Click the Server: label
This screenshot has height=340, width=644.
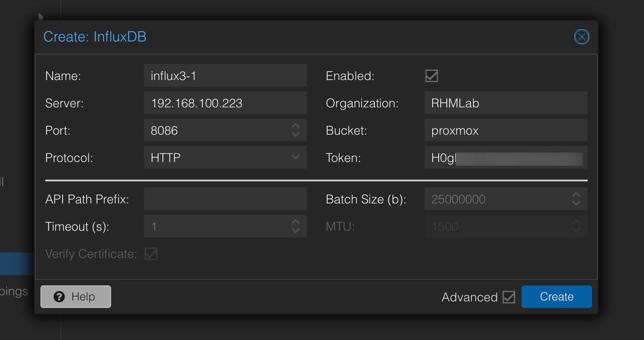tap(64, 103)
